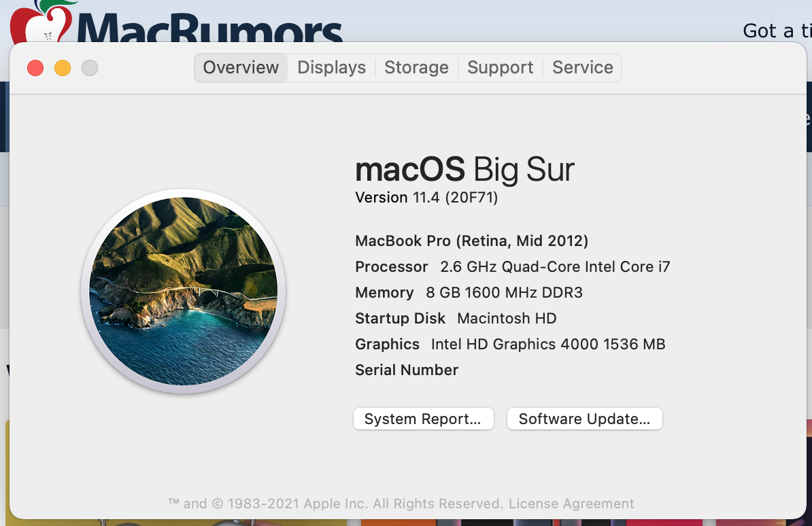Open the Displays tab
This screenshot has height=526, width=812.
pos(331,68)
